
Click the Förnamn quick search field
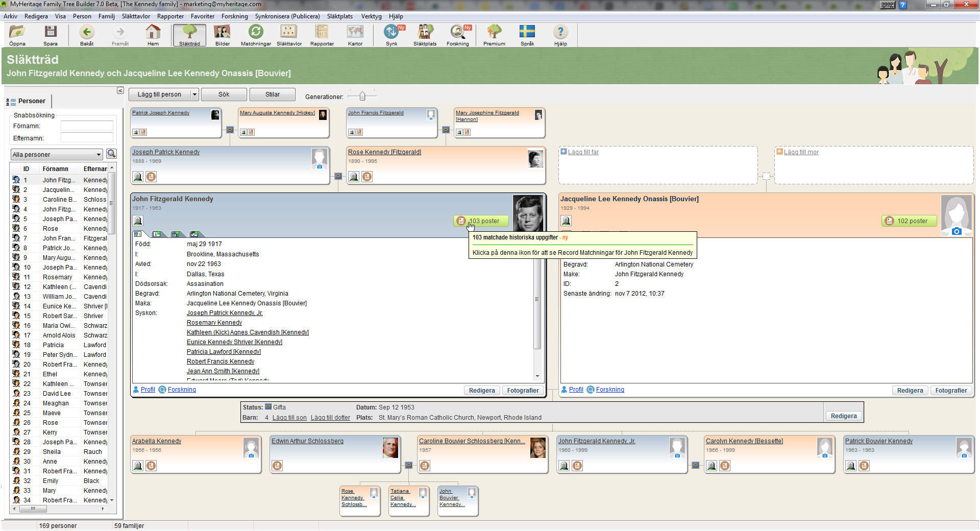coord(87,126)
